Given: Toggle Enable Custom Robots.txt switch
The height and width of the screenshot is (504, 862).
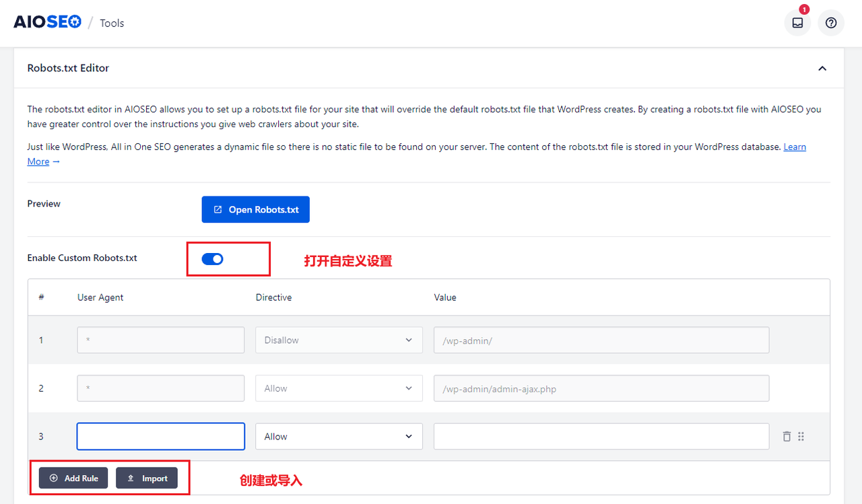Looking at the screenshot, I should 213,259.
